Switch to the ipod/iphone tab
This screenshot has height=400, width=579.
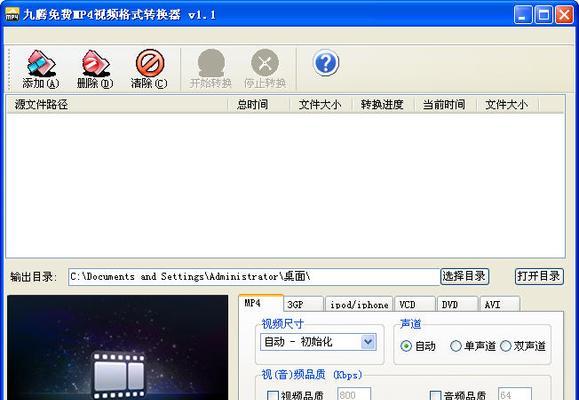[x=359, y=304]
